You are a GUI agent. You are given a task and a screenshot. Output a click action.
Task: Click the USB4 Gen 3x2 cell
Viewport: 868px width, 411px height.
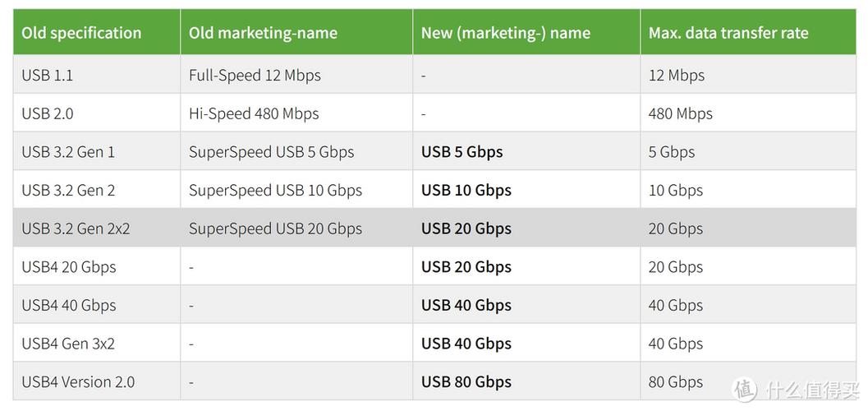point(97,344)
